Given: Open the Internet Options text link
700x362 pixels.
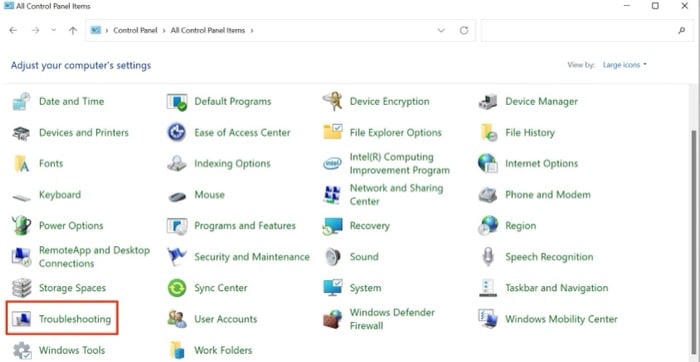Looking at the screenshot, I should (542, 164).
